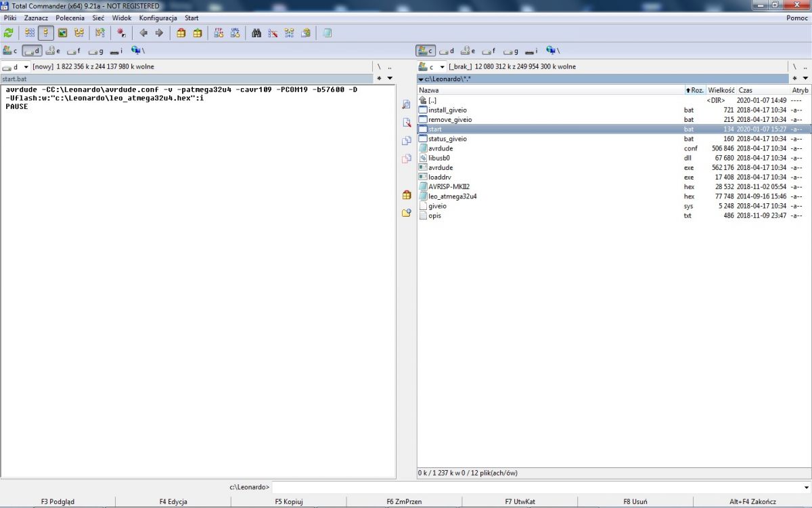Select drive e in the left drive bar
The width and height of the screenshot is (812, 508).
(x=53, y=51)
